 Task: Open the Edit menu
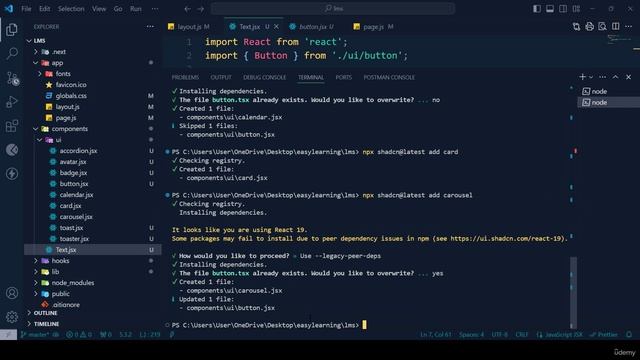coord(44,9)
